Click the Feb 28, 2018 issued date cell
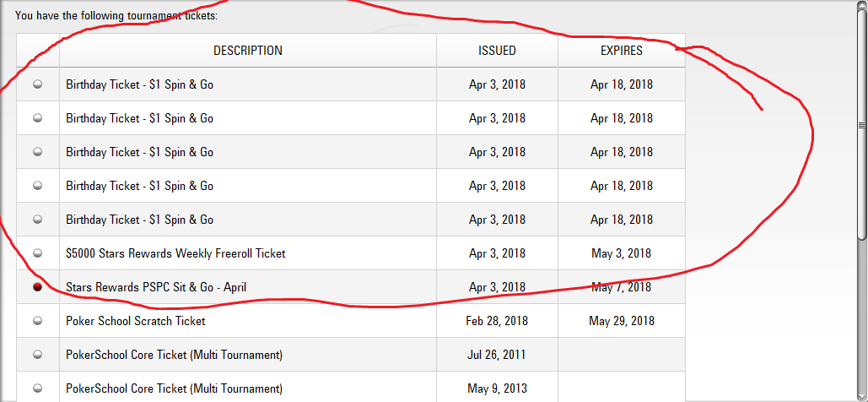This screenshot has height=402, width=868. point(497,321)
